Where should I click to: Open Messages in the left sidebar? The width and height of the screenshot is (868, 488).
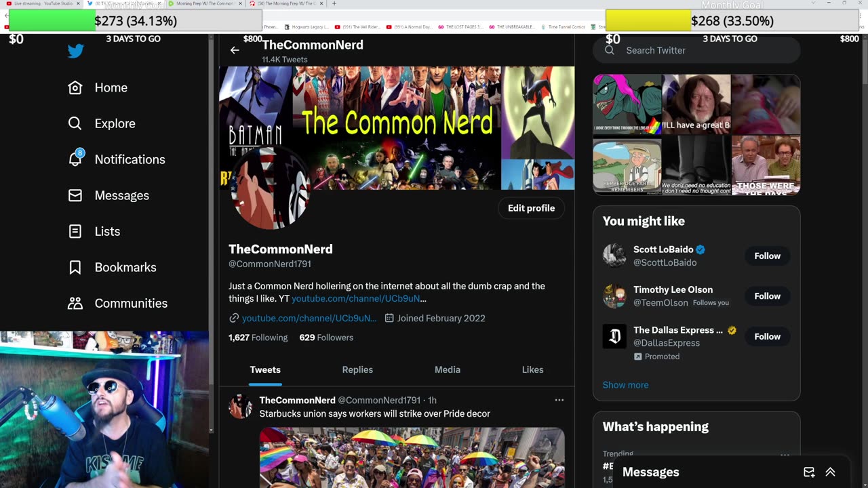tap(121, 195)
